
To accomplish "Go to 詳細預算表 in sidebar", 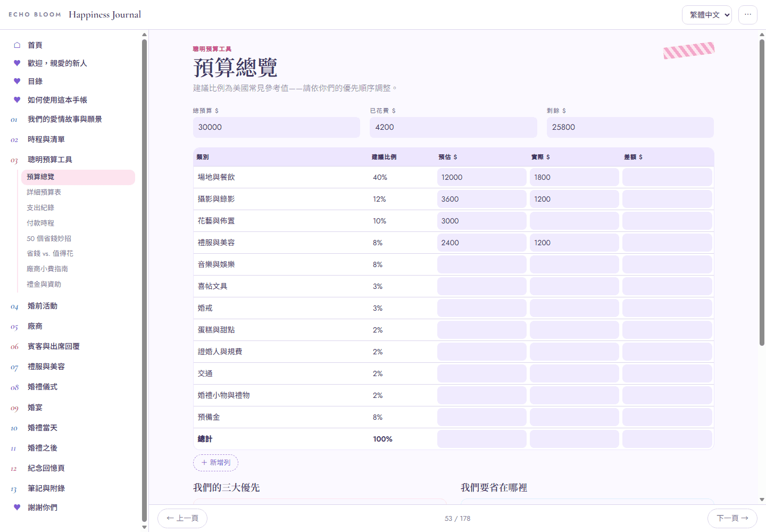I will coord(78,192).
